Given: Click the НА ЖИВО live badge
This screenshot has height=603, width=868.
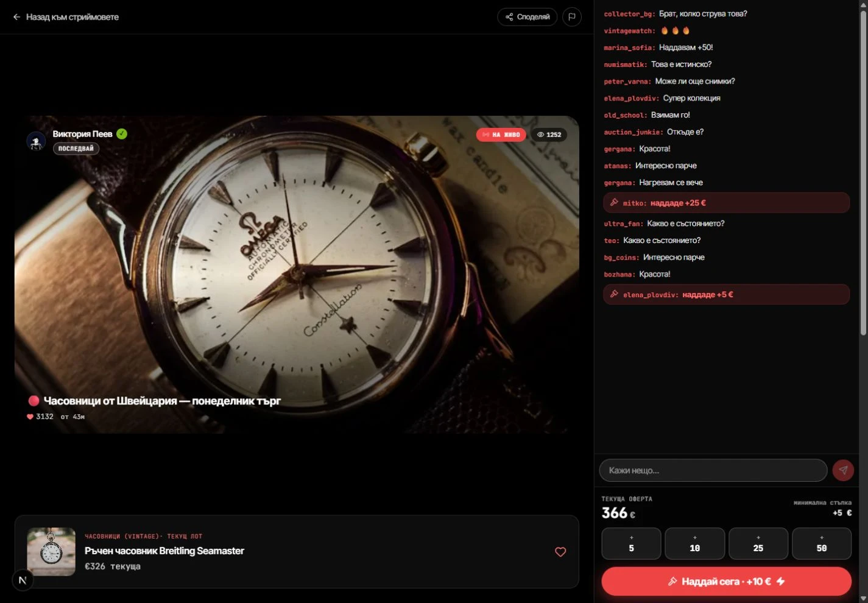Looking at the screenshot, I should click(x=501, y=135).
